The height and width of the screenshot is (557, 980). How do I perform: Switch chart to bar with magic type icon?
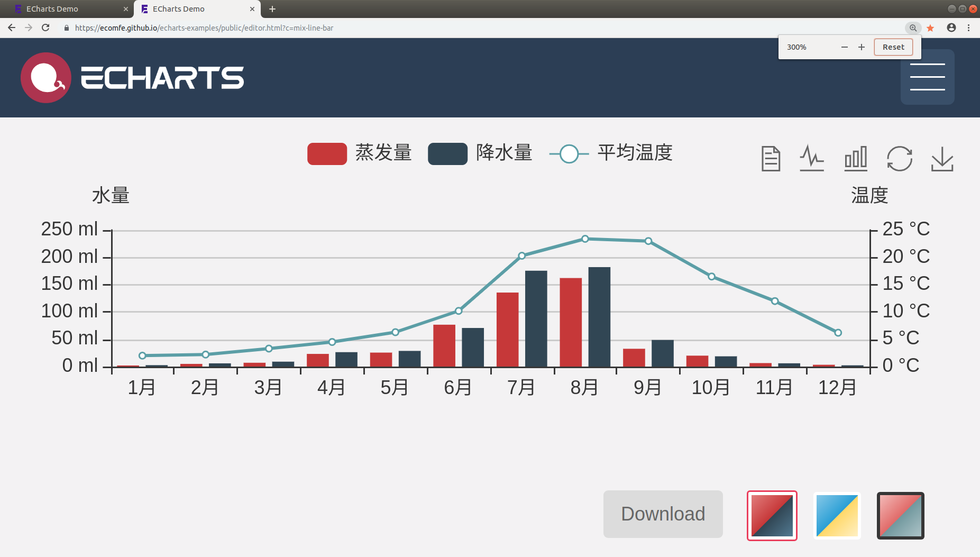855,158
